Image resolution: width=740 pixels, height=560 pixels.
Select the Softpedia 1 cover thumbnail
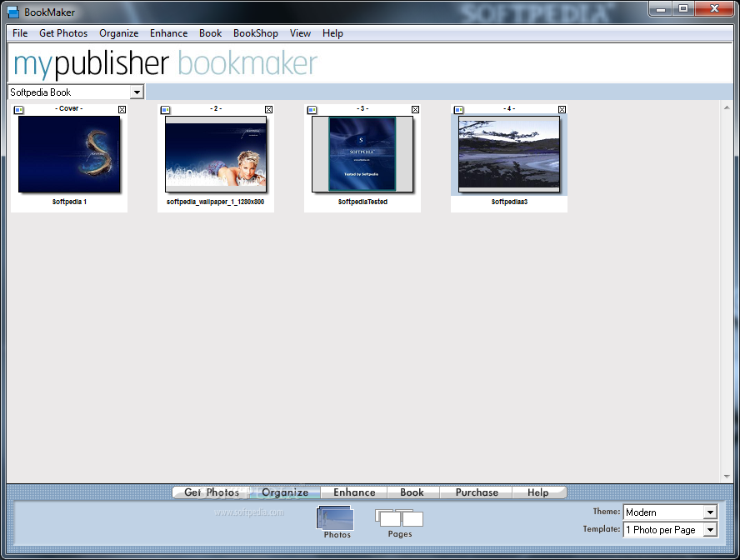69,154
